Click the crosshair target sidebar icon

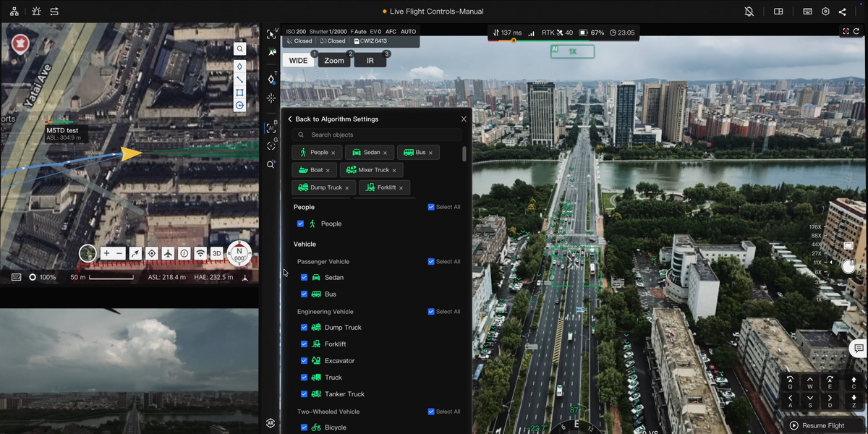(x=271, y=98)
